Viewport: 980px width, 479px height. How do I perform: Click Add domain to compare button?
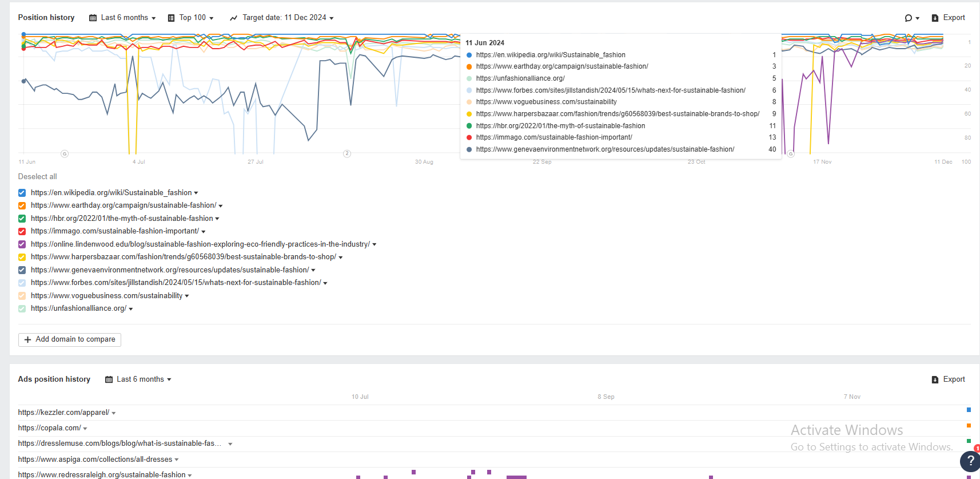70,339
